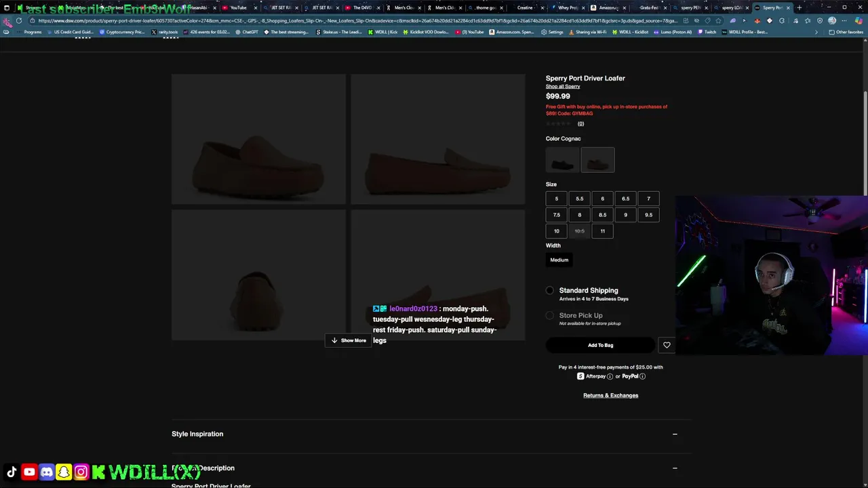The image size is (868, 488).
Task: Choose size 8.5
Action: [x=602, y=215]
